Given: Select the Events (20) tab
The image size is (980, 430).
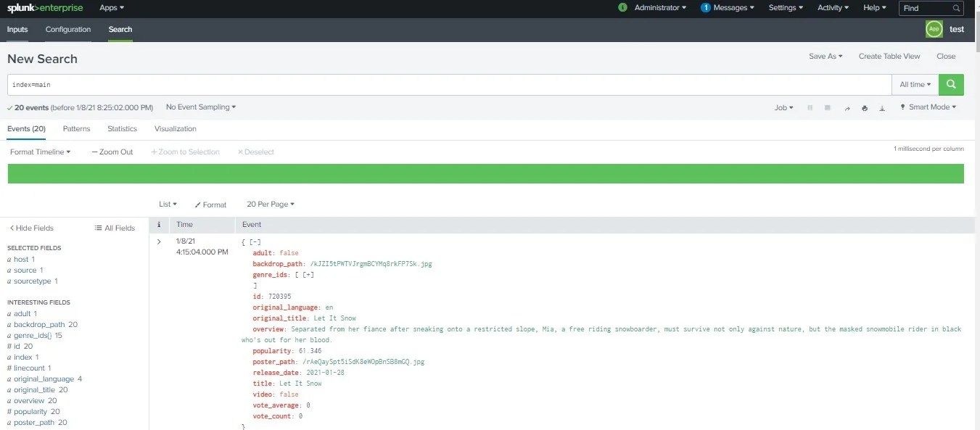Looking at the screenshot, I should [26, 128].
